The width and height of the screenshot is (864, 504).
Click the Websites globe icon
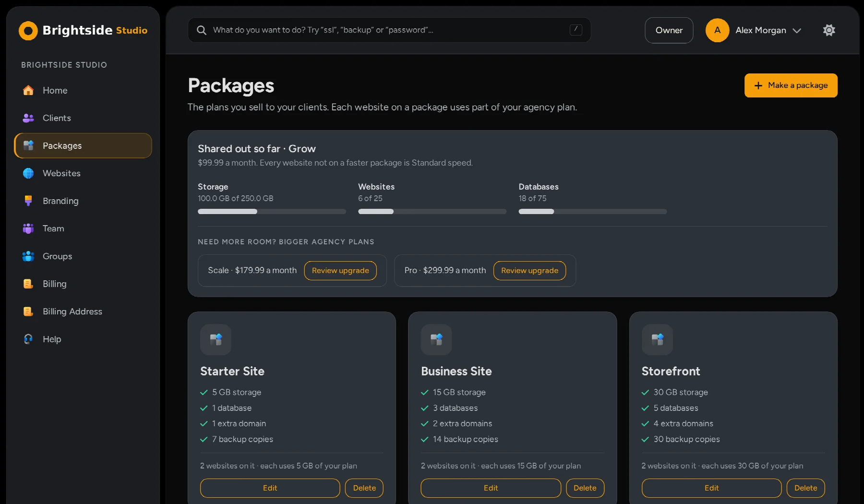click(x=28, y=173)
